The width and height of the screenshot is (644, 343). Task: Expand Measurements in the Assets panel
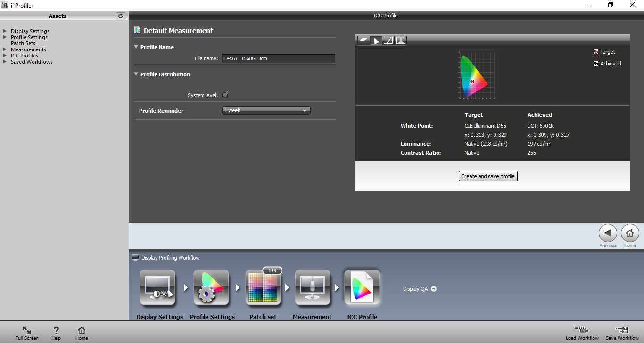(x=5, y=49)
